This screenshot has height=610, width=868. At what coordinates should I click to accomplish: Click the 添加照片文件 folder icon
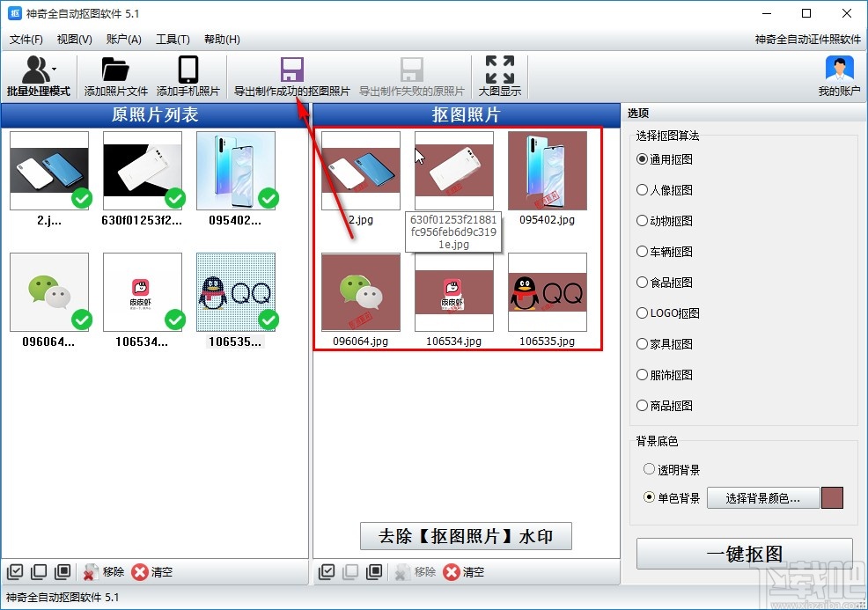115,70
